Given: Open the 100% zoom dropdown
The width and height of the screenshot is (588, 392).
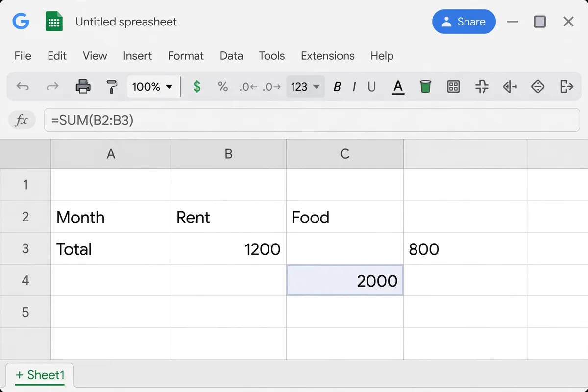Looking at the screenshot, I should tap(152, 87).
